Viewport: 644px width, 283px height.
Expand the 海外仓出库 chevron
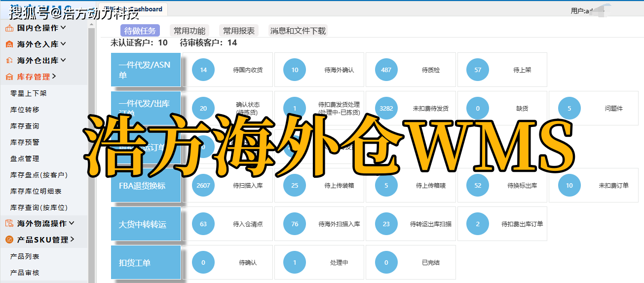(x=63, y=61)
